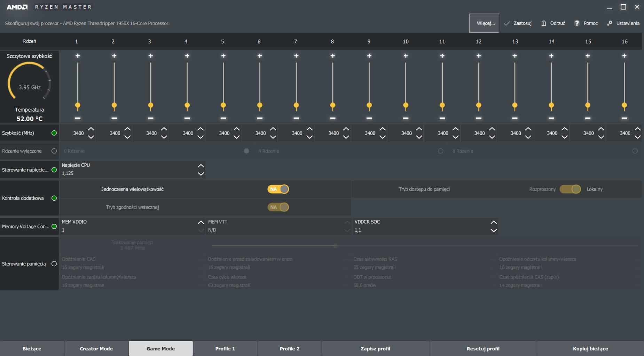The image size is (644, 356).
Task: Click the Pomoc question mark icon
Action: pos(577,23)
